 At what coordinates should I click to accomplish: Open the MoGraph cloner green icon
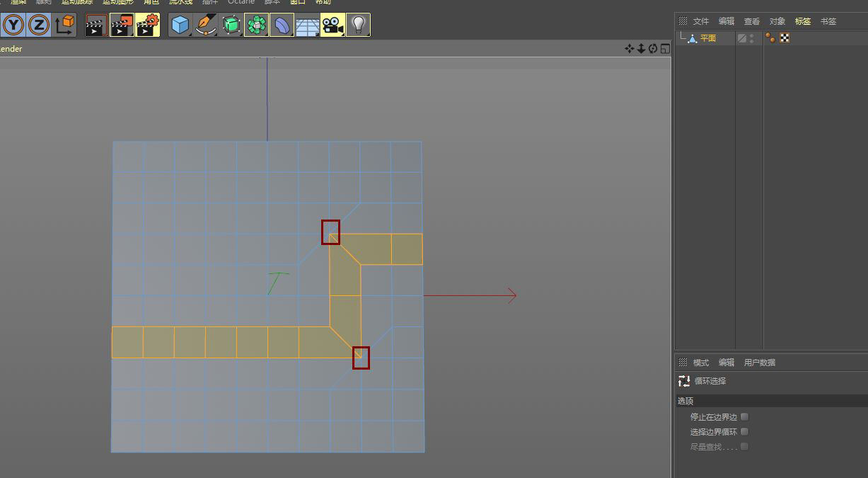(256, 25)
